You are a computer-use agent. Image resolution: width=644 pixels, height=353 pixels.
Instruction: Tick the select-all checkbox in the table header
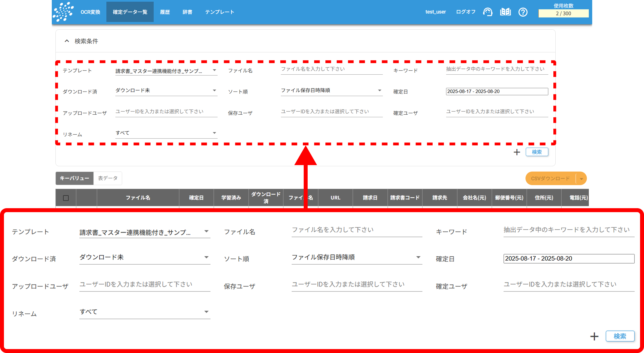click(x=66, y=198)
